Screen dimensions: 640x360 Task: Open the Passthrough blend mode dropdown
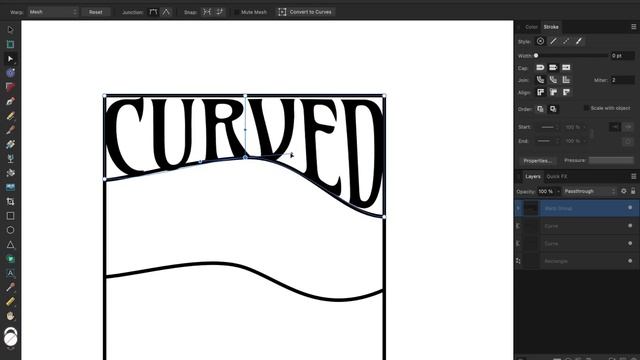pyautogui.click(x=590, y=191)
